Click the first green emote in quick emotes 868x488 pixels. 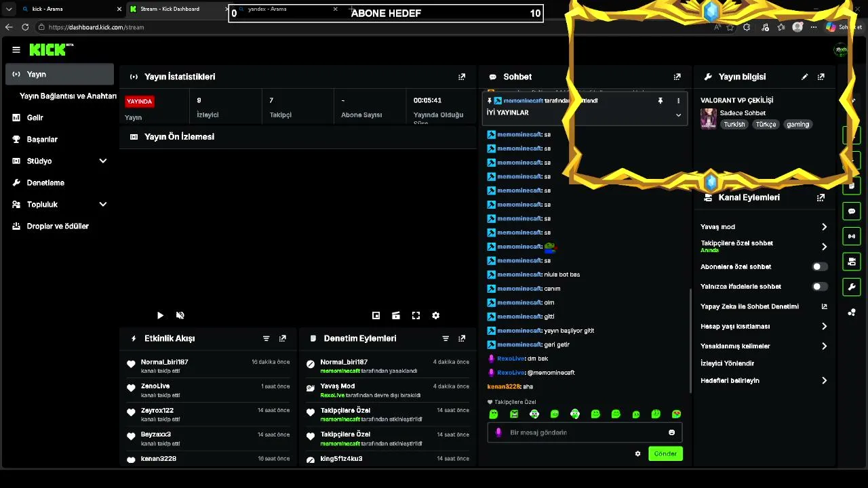point(494,414)
